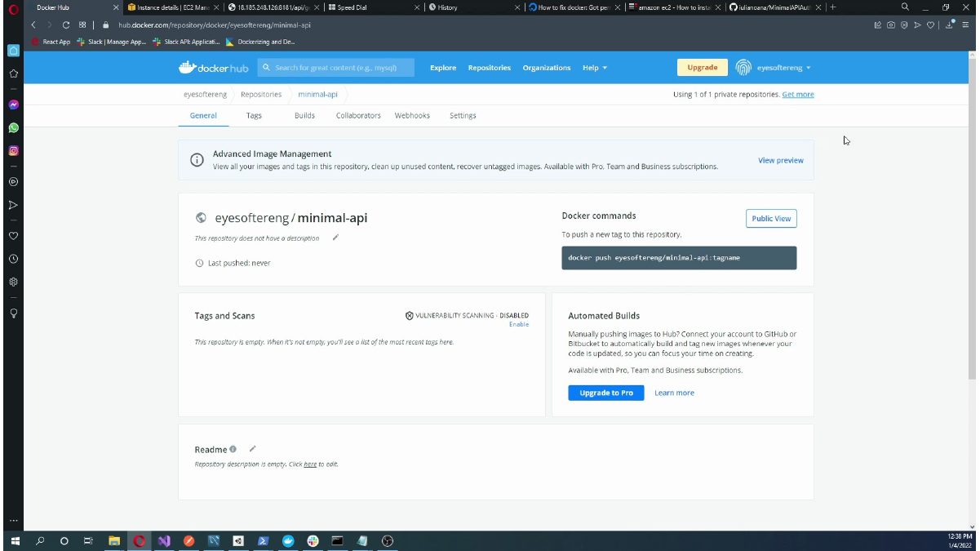Image resolution: width=980 pixels, height=551 pixels.
Task: Open Messenger in the Opera sidebar
Action: pyautogui.click(x=13, y=105)
